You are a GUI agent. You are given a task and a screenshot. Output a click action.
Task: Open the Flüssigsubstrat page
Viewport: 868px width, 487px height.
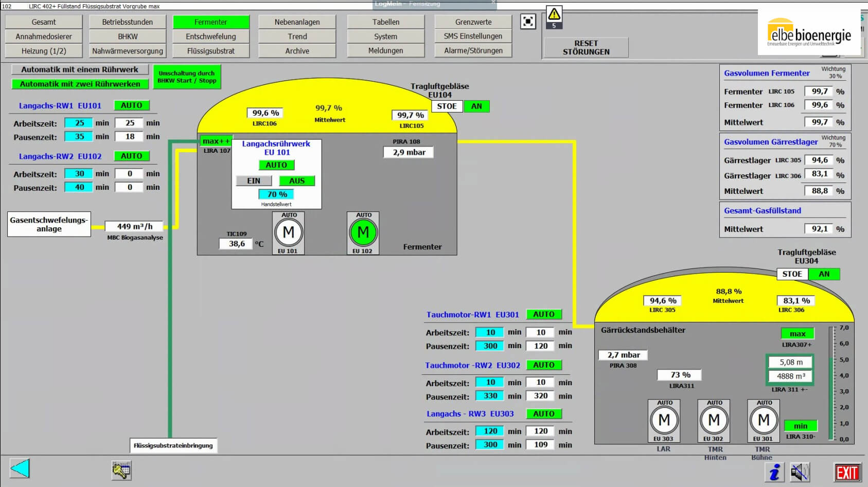(211, 51)
